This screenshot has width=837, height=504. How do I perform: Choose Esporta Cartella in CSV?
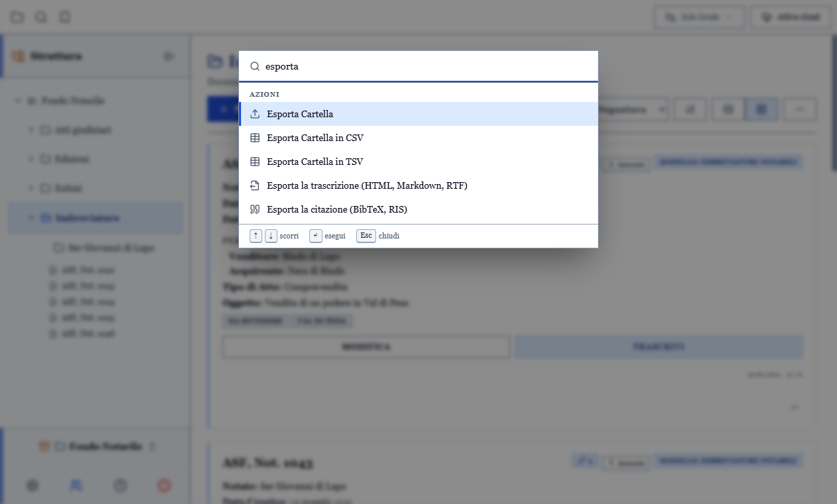418,138
